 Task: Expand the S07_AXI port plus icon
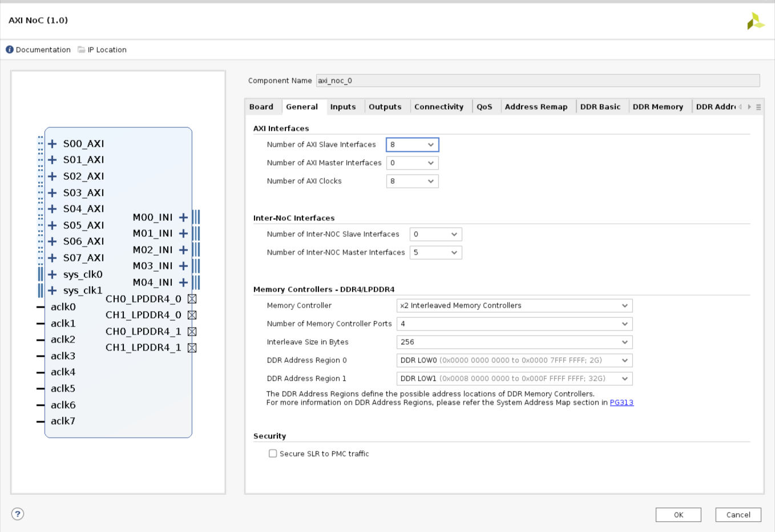tap(53, 258)
